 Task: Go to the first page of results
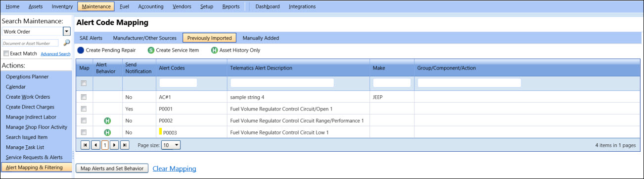point(85,145)
